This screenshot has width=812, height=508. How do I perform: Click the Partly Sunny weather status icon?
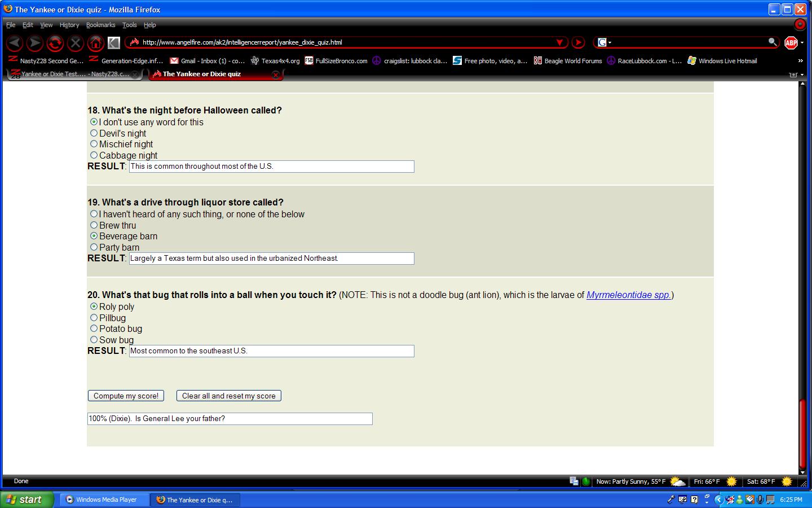click(x=677, y=481)
